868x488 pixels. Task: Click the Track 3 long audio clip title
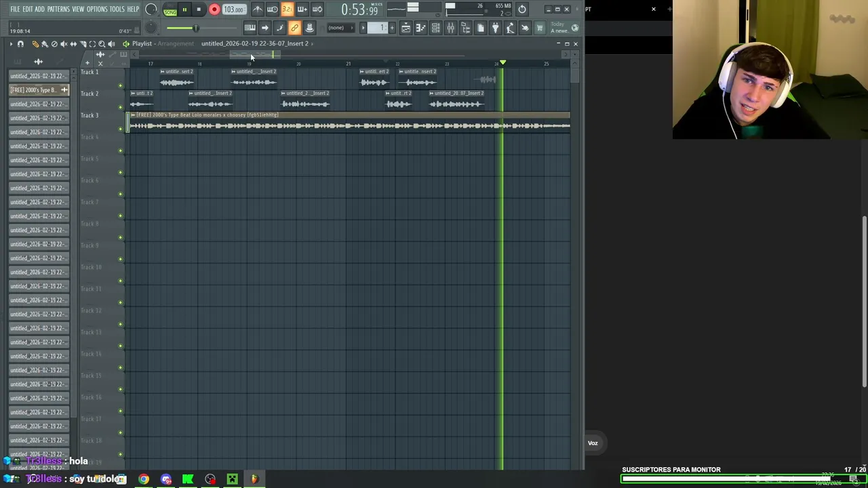pyautogui.click(x=207, y=115)
